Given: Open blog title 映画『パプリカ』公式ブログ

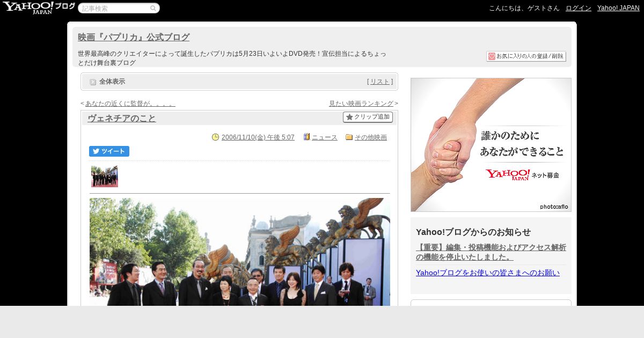Looking at the screenshot, I should click(134, 37).
